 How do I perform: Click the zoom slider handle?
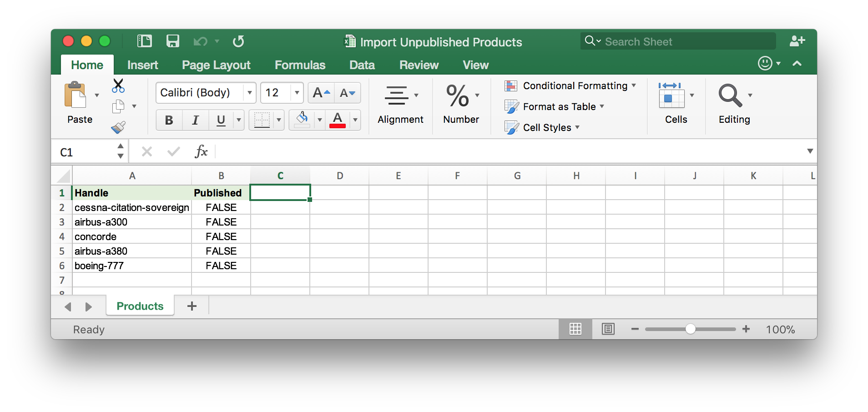point(690,329)
